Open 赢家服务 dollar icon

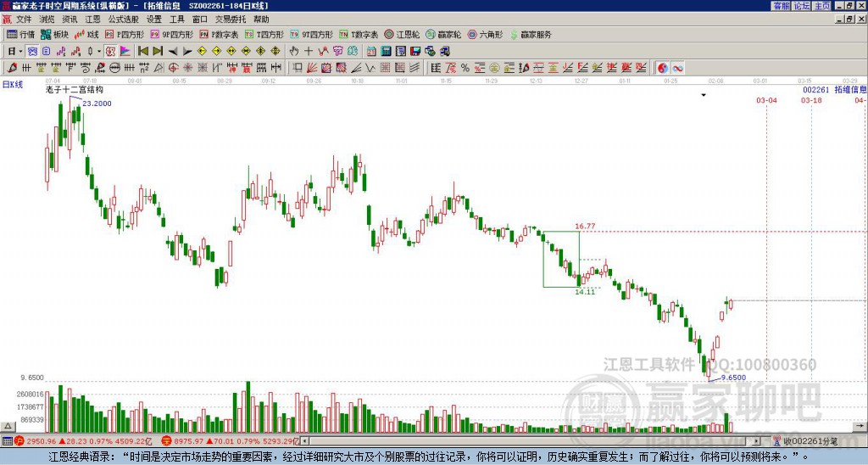tap(531, 34)
